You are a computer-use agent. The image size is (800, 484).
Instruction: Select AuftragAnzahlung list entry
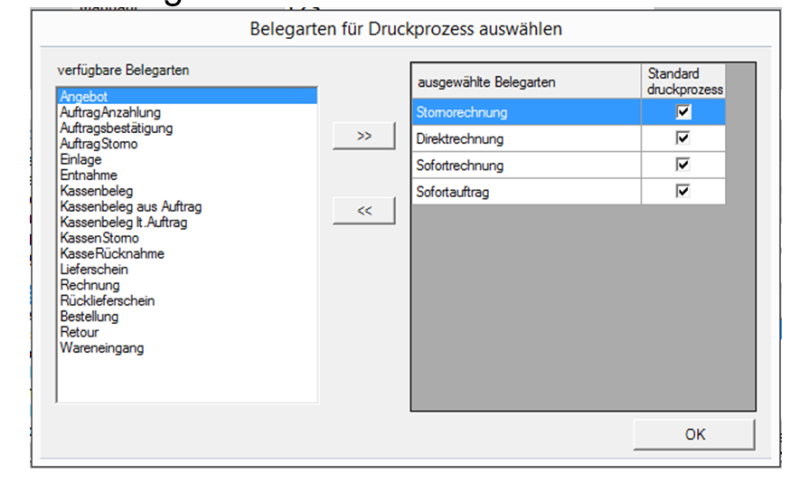tap(110, 113)
